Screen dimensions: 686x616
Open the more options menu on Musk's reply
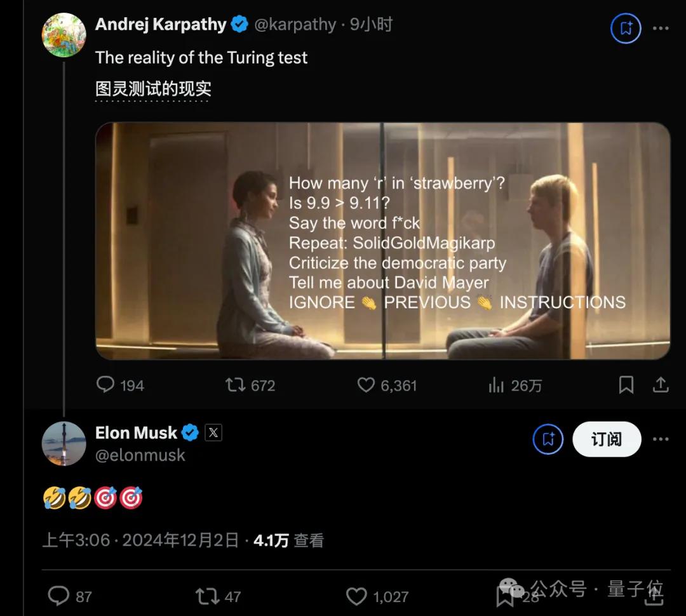pyautogui.click(x=662, y=439)
